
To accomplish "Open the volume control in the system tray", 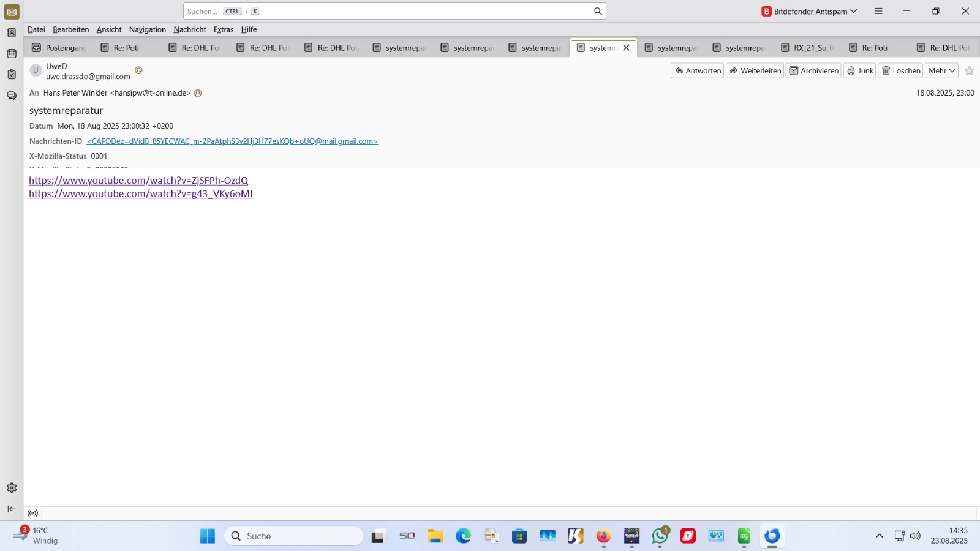I will click(915, 536).
